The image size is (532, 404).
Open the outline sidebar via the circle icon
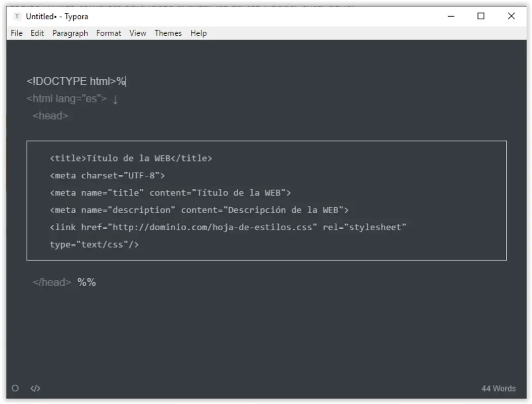[16, 388]
